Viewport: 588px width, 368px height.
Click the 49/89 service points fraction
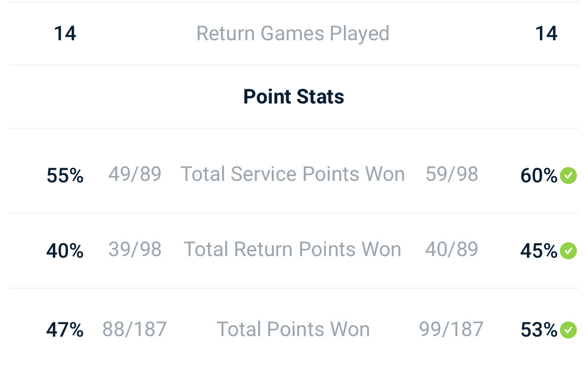click(135, 174)
